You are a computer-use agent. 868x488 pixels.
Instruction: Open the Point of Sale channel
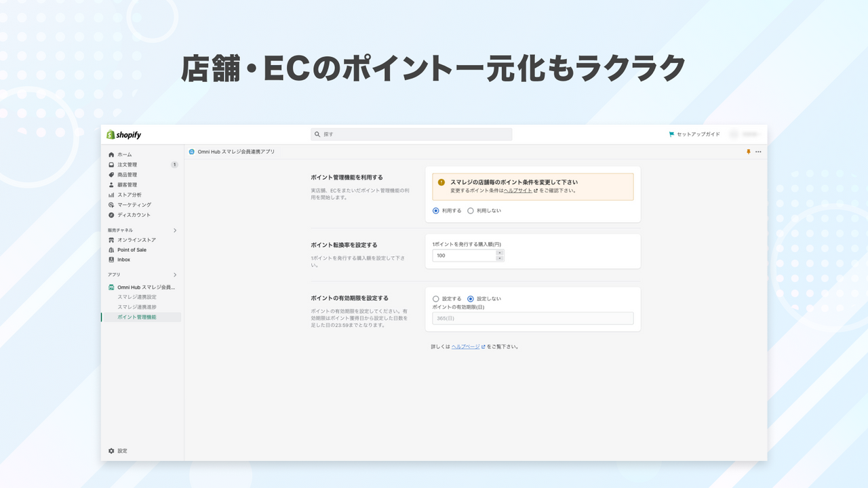(x=132, y=249)
